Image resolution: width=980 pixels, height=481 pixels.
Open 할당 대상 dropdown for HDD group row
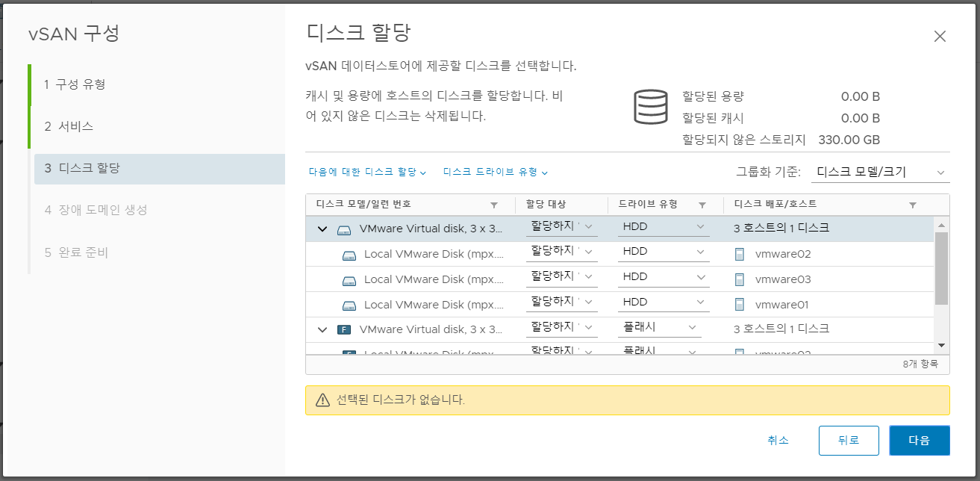click(562, 226)
